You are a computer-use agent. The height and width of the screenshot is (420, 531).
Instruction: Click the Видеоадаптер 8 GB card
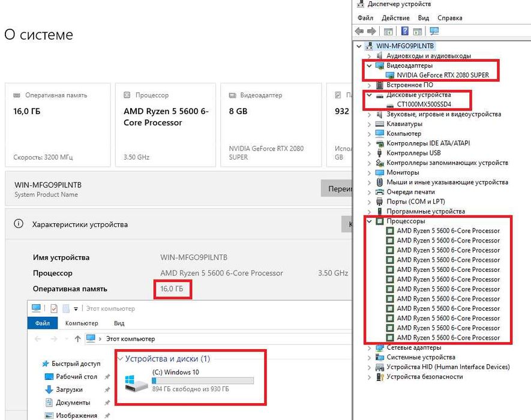coord(271,125)
